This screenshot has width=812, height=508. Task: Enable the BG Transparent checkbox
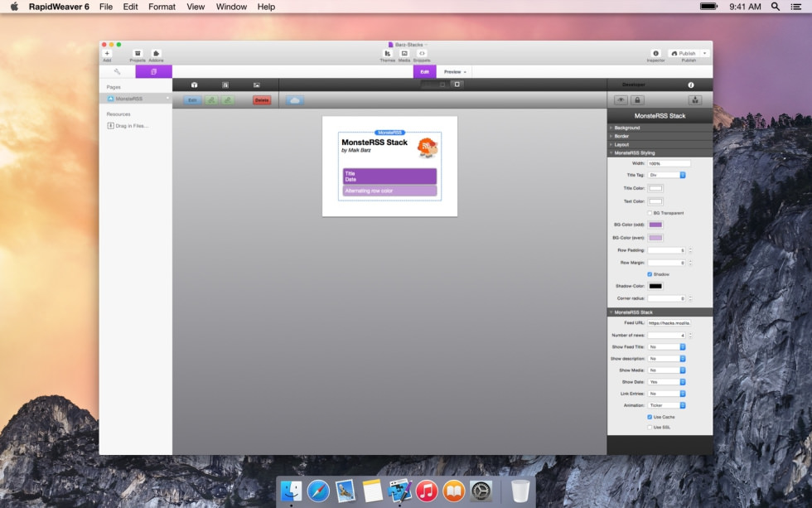[650, 213]
